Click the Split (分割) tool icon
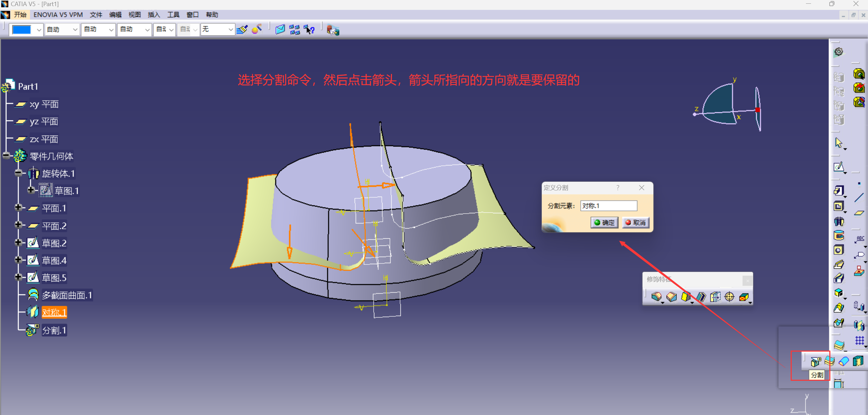This screenshot has width=868, height=415. click(815, 361)
